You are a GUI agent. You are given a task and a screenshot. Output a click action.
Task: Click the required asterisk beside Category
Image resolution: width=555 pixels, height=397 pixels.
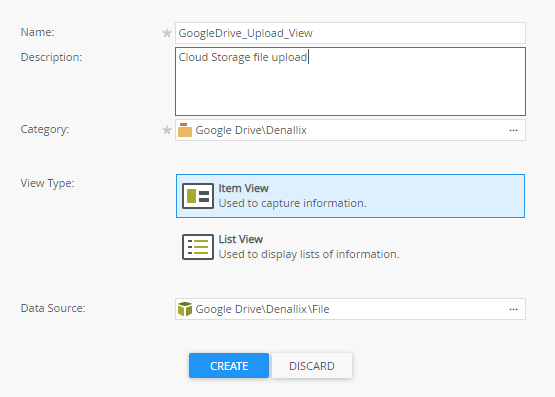coord(167,130)
